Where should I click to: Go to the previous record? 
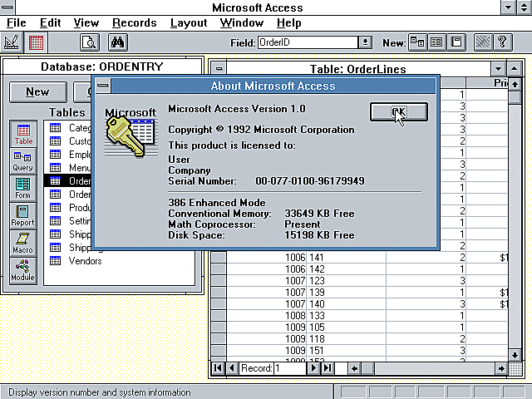tap(232, 368)
